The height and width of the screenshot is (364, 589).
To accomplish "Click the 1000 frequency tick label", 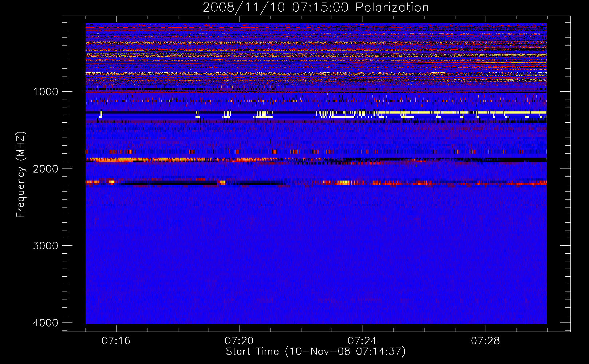I will pos(46,91).
